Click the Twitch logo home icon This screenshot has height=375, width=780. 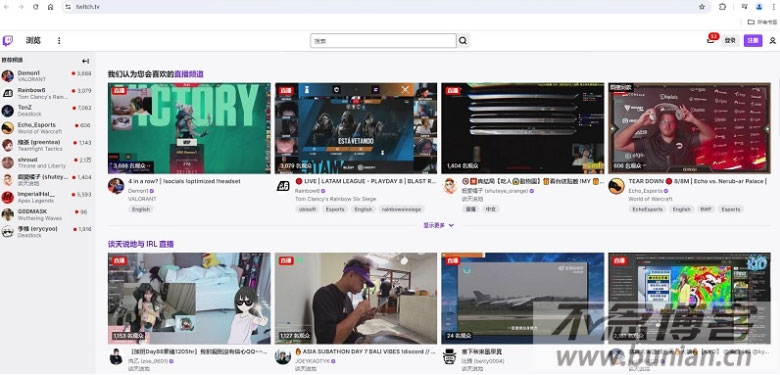[7, 41]
